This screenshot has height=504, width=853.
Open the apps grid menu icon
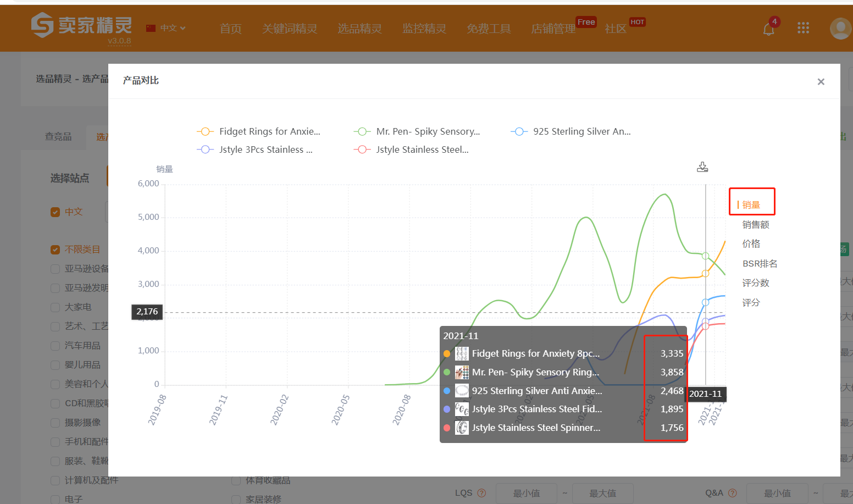803,28
